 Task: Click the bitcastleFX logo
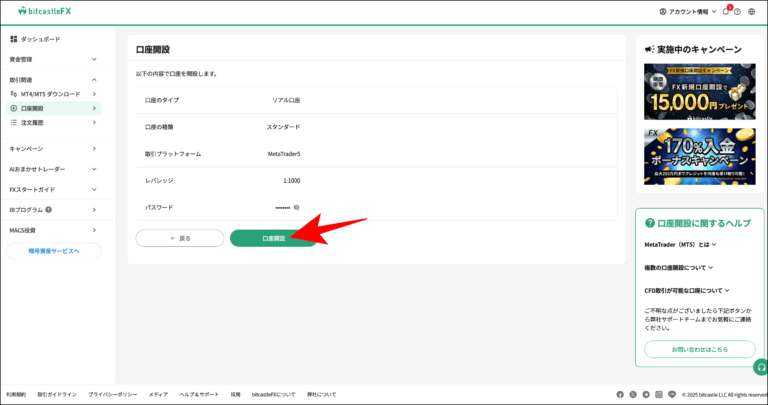point(44,11)
